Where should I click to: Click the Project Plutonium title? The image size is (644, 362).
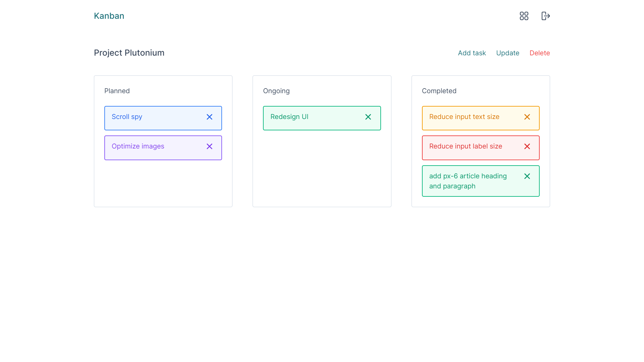[x=129, y=53]
